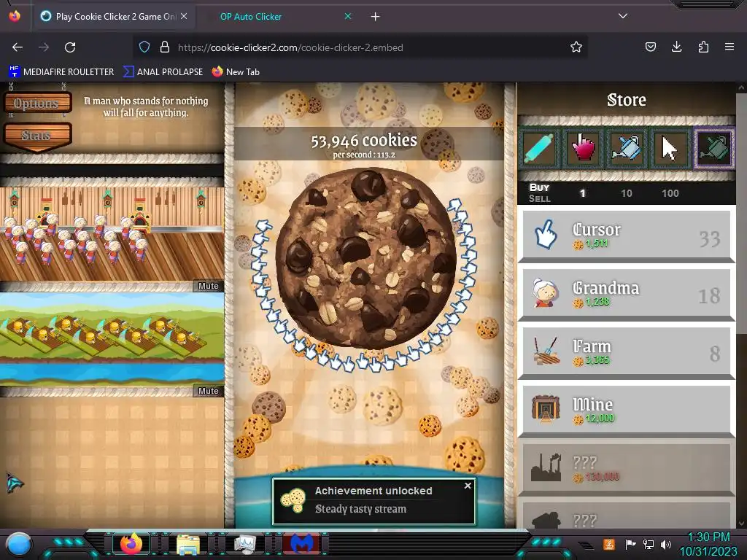This screenshot has height=560, width=747.
Task: Switch store mode to Sell
Action: (539, 198)
